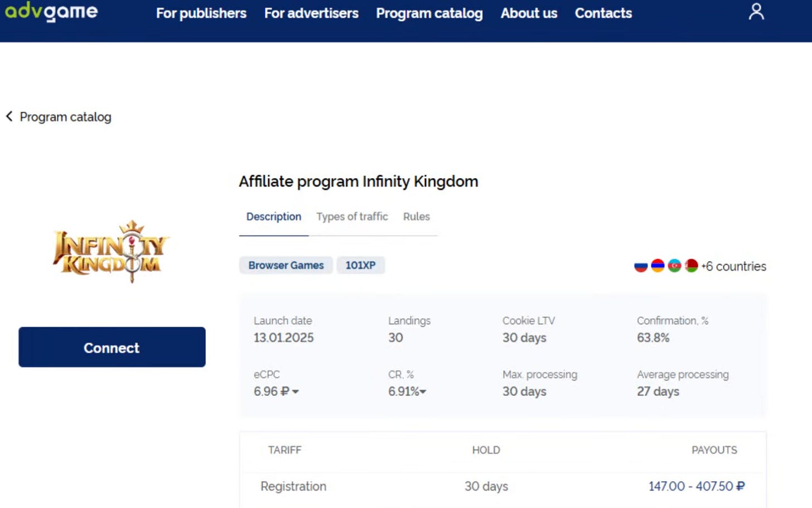Click the Azerbaijan flag icon
Screen dimensions: 812x508
674,266
